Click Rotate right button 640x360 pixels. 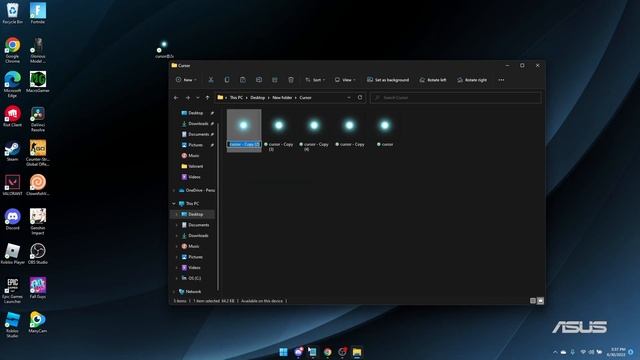(472, 80)
